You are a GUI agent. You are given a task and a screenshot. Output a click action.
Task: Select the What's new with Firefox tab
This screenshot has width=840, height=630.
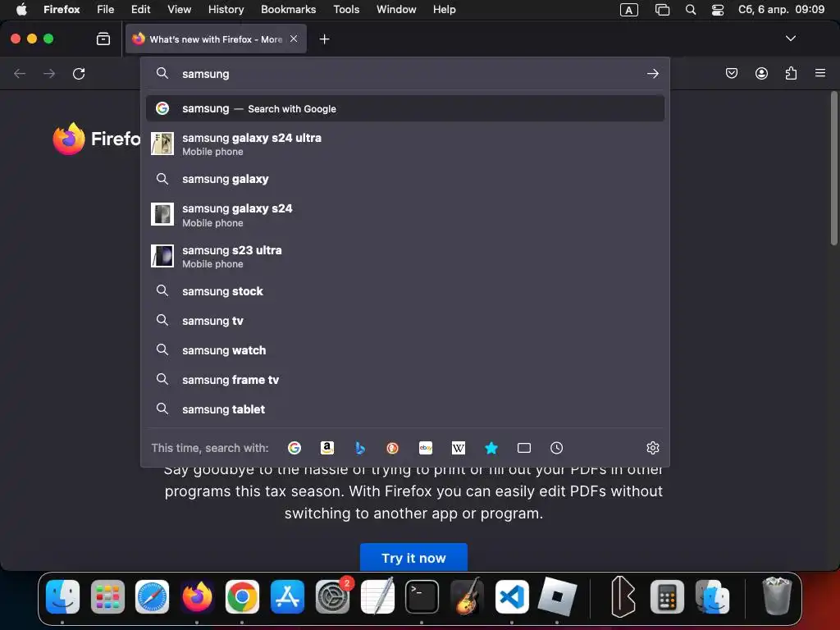click(216, 39)
